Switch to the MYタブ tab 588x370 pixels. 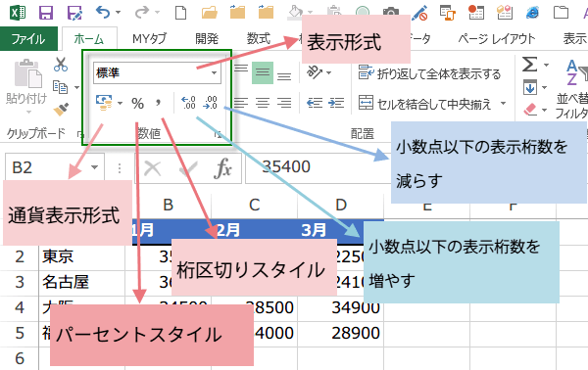[x=150, y=38]
